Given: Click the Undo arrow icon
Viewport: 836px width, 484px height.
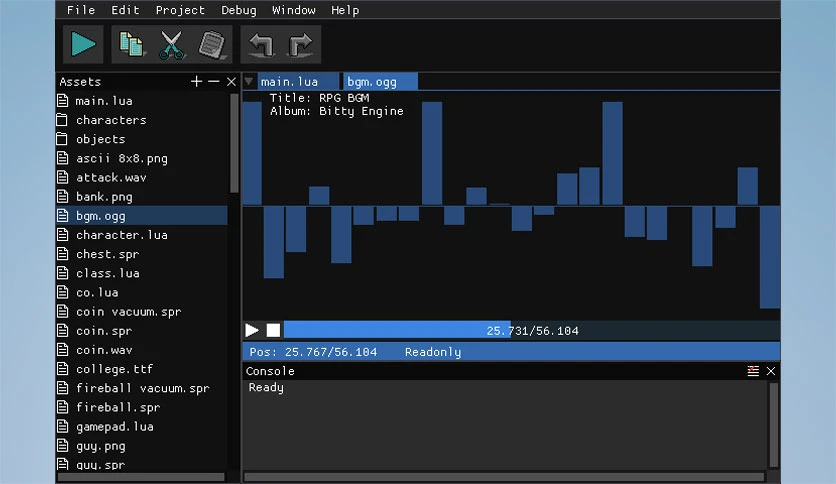Looking at the screenshot, I should click(261, 44).
